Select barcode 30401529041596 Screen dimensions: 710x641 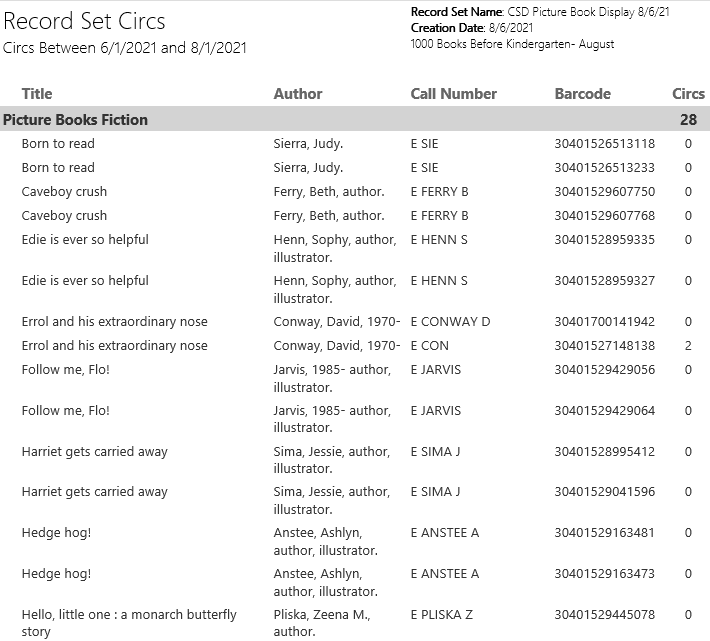point(604,492)
